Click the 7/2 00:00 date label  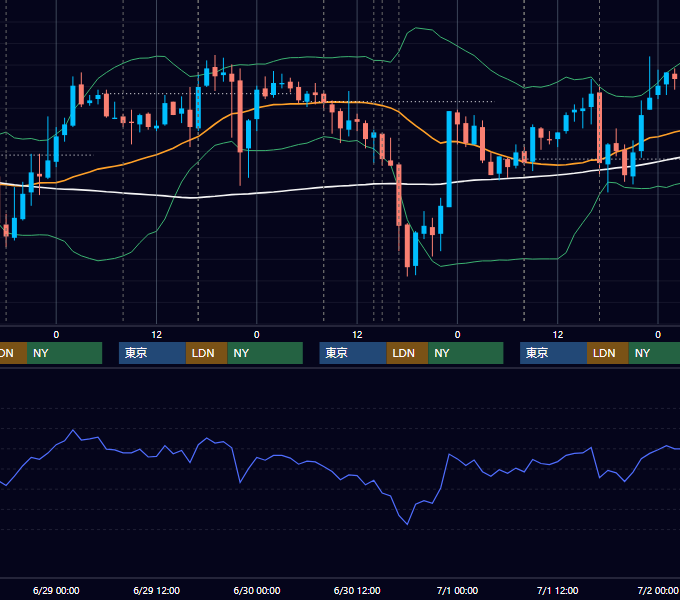coord(658,590)
